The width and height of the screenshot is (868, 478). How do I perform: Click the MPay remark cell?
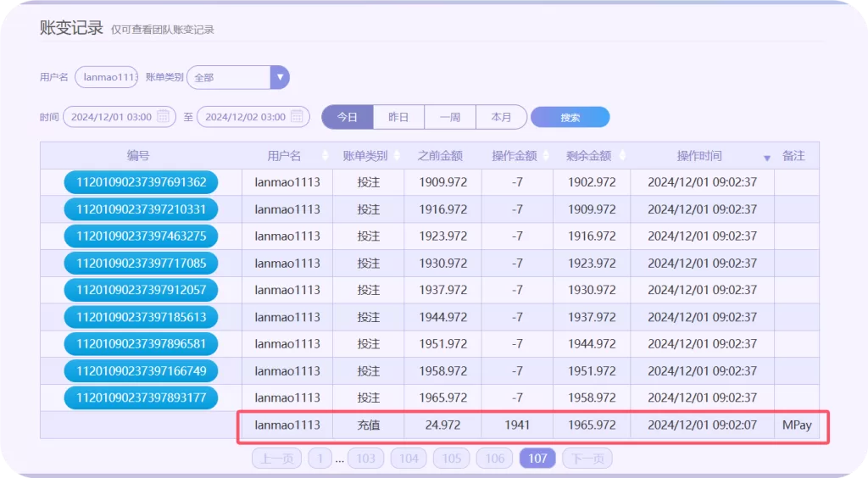tap(797, 425)
